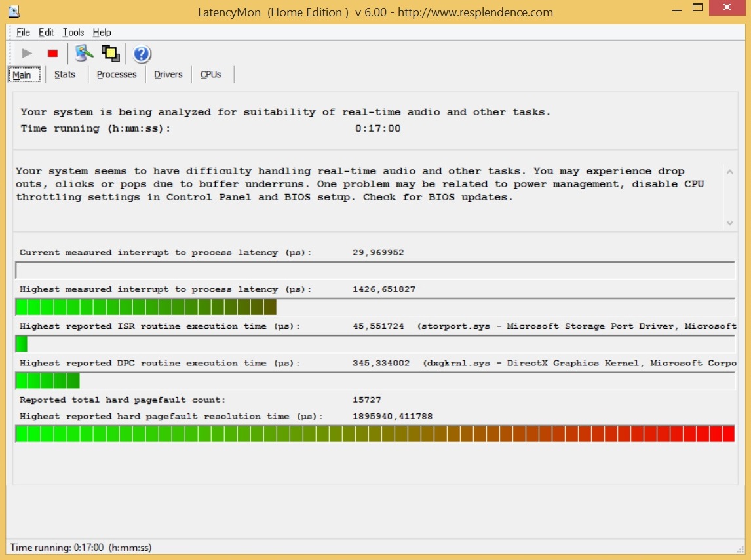Open the Edit menu
Viewport: 751px width, 560px height.
click(46, 33)
